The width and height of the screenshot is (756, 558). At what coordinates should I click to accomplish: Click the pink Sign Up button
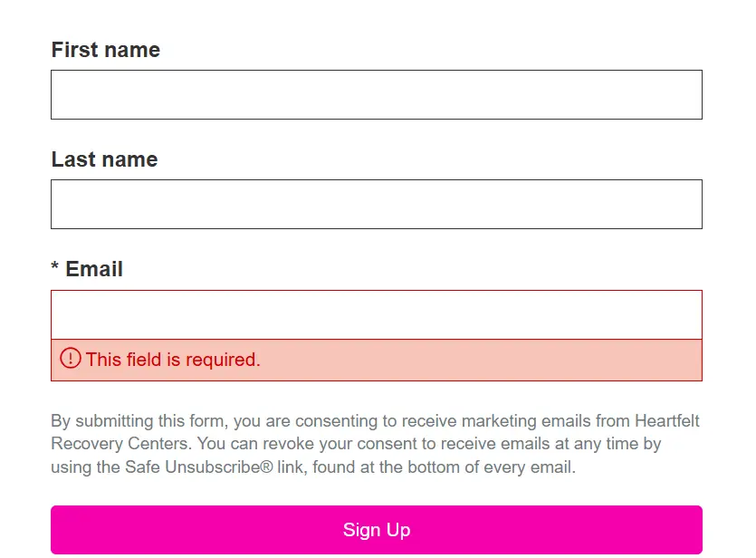pyautogui.click(x=377, y=530)
